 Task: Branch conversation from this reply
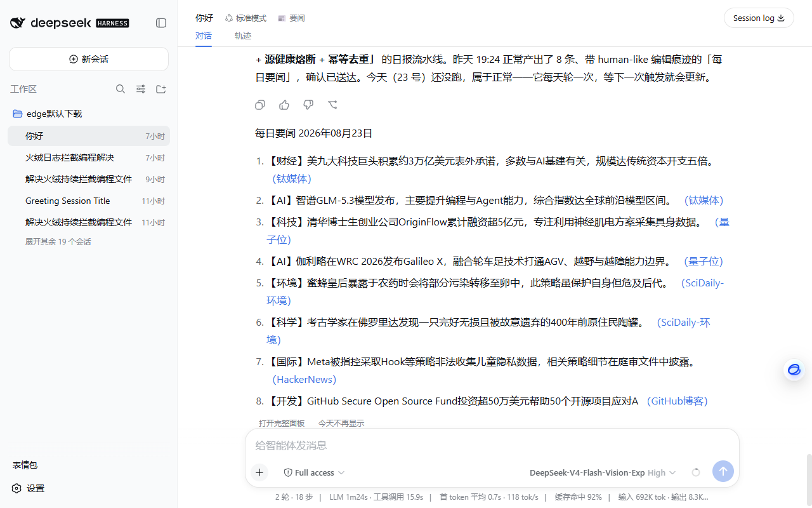click(332, 105)
